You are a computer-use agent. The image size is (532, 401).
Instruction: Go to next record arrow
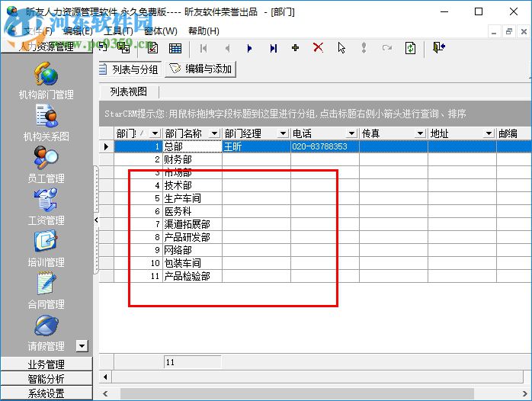pyautogui.click(x=250, y=48)
